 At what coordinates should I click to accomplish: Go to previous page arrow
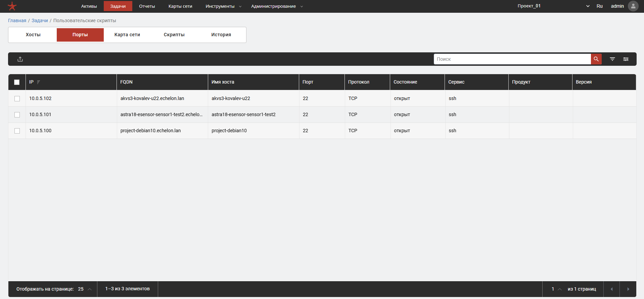point(611,289)
